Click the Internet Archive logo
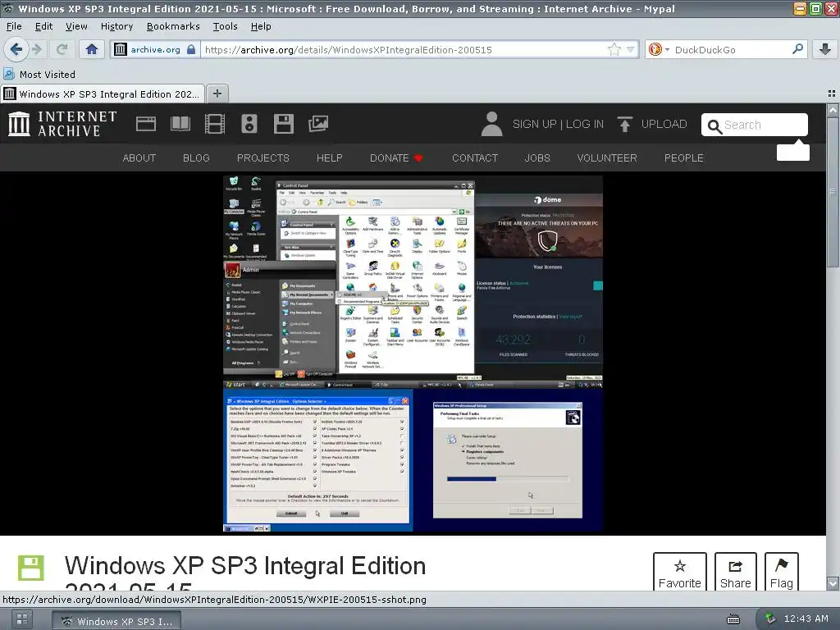 click(x=62, y=124)
